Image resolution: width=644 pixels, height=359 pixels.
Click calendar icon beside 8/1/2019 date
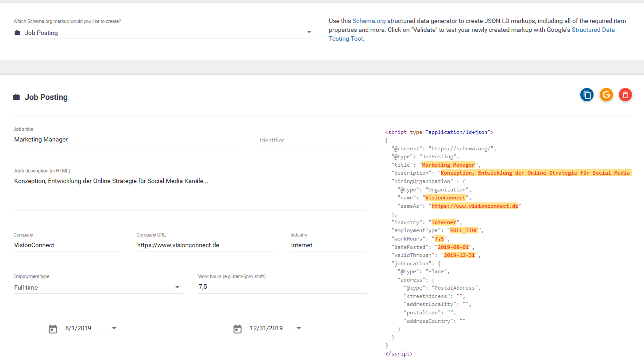point(53,329)
